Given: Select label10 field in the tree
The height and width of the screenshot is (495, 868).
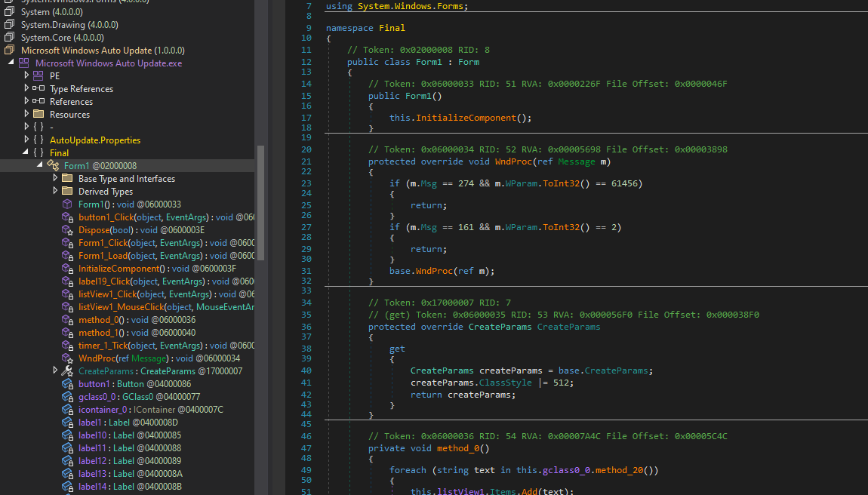Looking at the screenshot, I should (94, 435).
